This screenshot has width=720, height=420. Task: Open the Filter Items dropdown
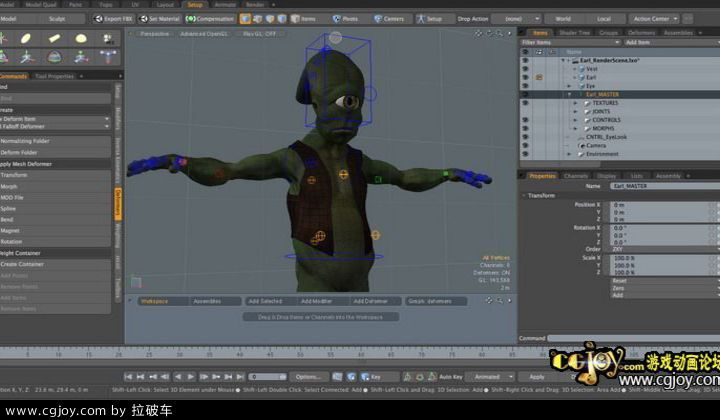pyautogui.click(x=570, y=42)
